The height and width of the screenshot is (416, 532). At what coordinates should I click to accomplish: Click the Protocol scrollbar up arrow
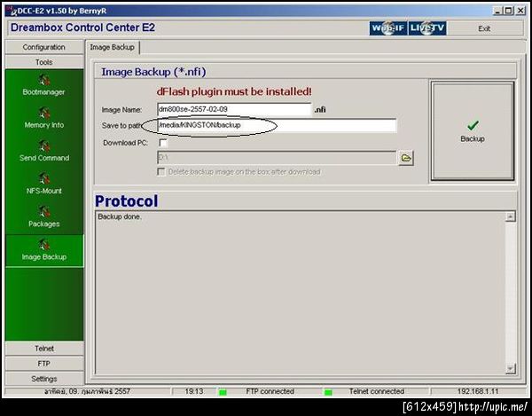(511, 216)
